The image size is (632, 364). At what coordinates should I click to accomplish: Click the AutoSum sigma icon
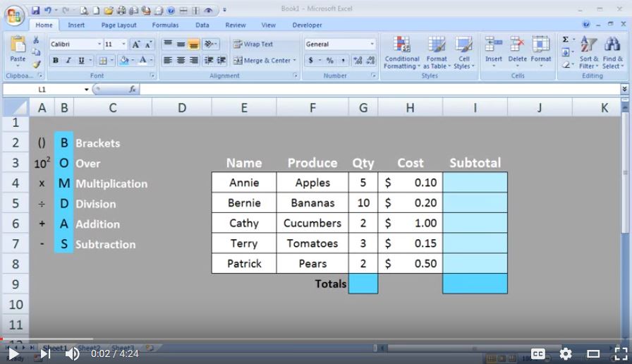(566, 40)
